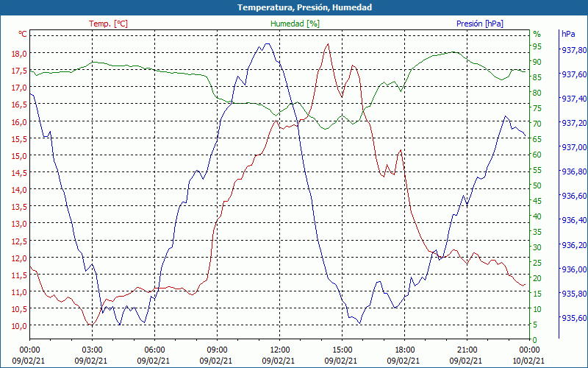Image resolution: width=588 pixels, height=368 pixels.
Task: Click the 60 humidity axis value
Action: point(537,155)
